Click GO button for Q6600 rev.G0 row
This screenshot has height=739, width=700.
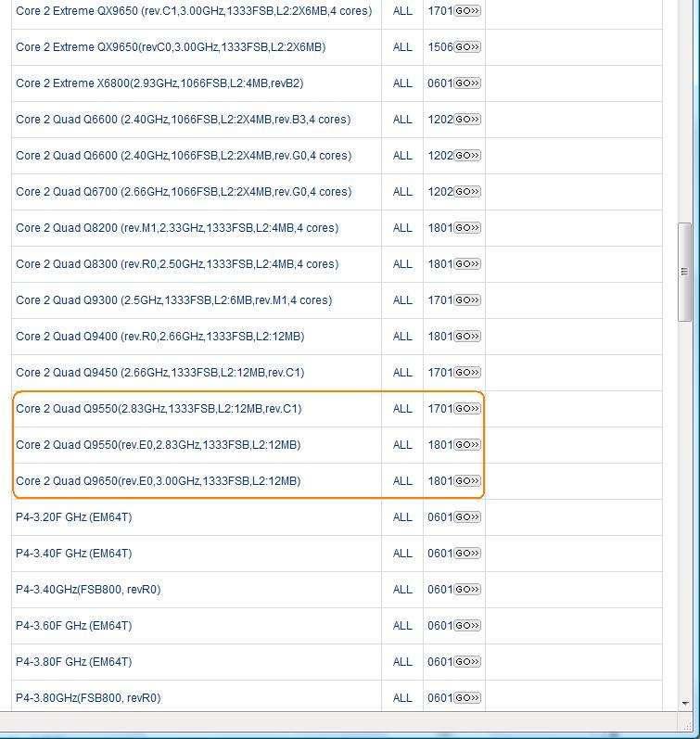(467, 156)
